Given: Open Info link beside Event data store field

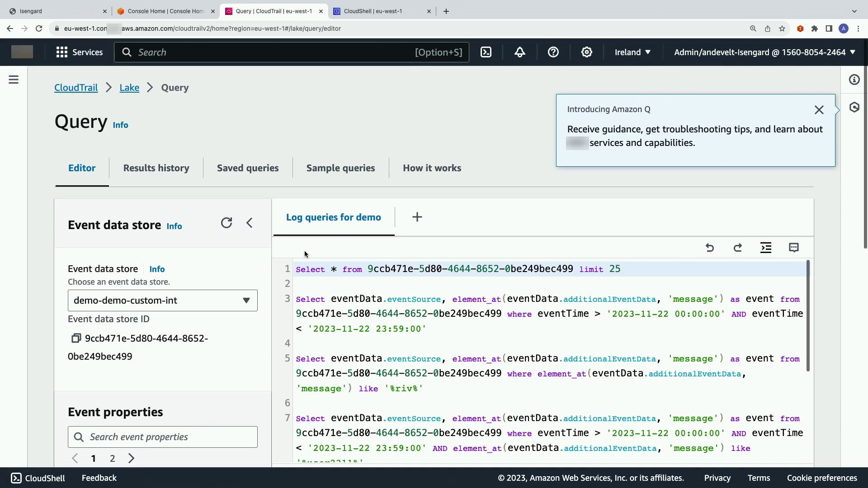Looking at the screenshot, I should pyautogui.click(x=157, y=269).
